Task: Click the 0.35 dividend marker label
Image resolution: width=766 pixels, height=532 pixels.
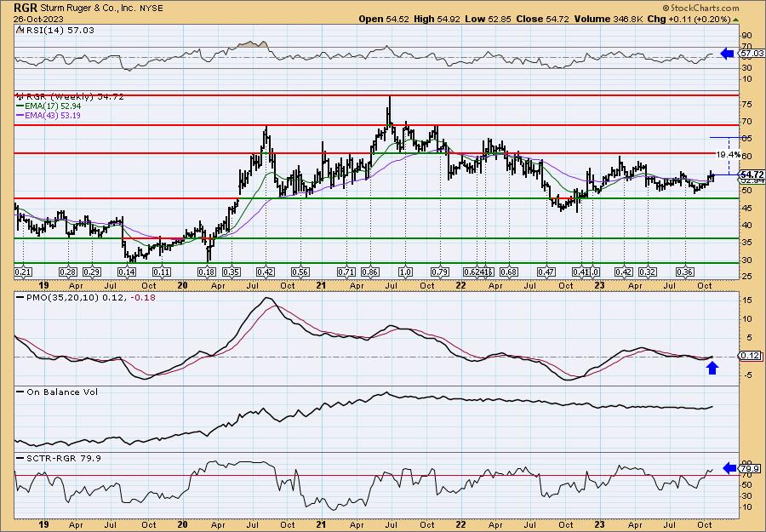Action: click(x=231, y=272)
